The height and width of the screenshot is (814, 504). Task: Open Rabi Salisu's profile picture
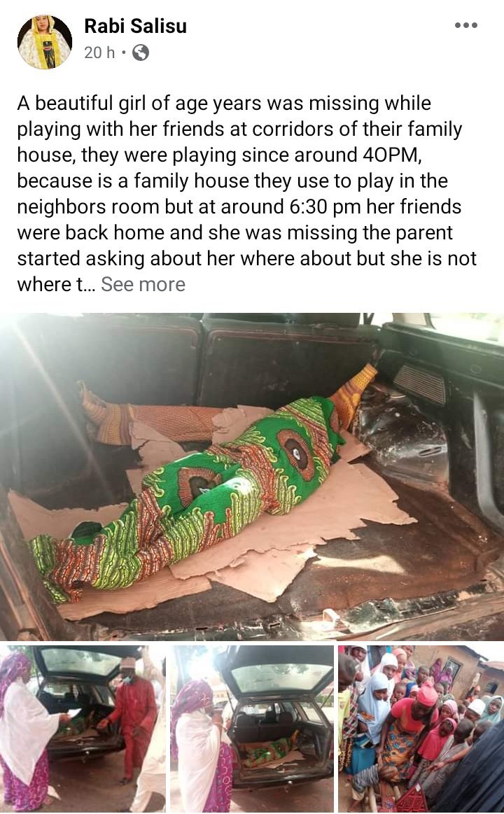[x=45, y=41]
